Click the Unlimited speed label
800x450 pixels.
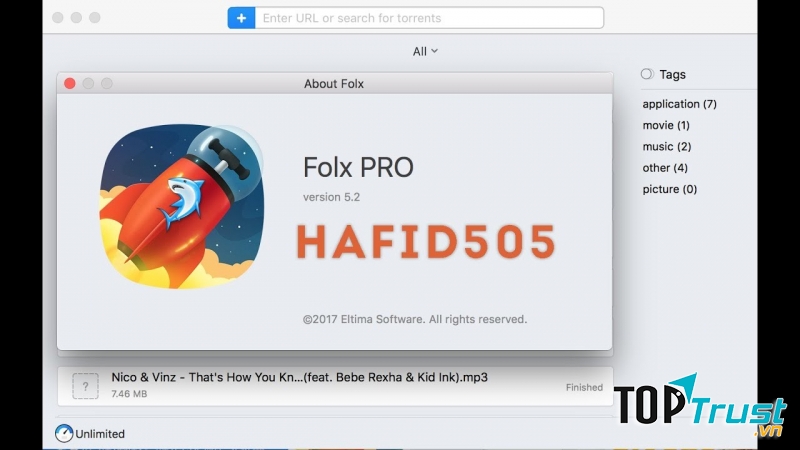coord(100,434)
